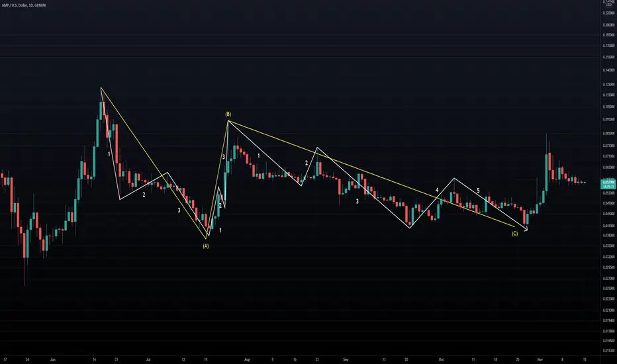Click the AMP / U.S. Dollar chart title
Viewport: 617px width, 364px height.
tap(24, 5)
